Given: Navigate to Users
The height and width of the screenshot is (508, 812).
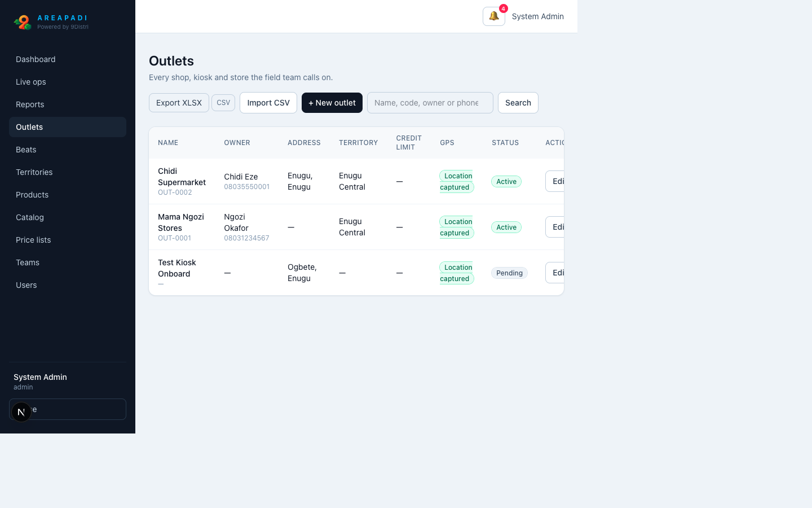Looking at the screenshot, I should pos(68,285).
